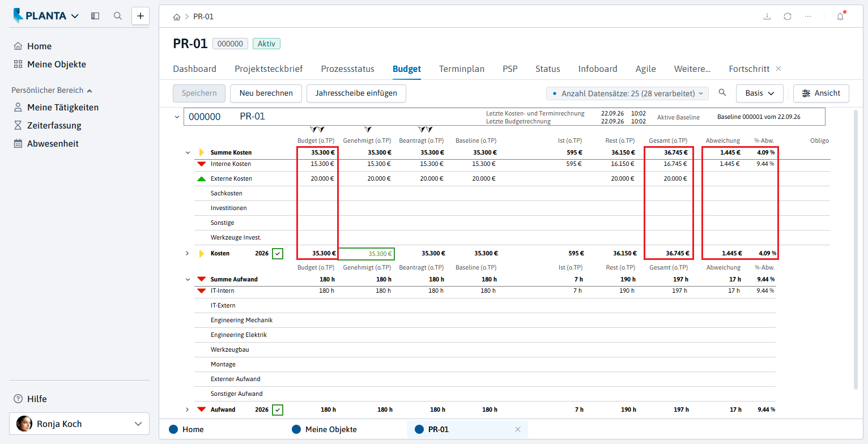The width and height of the screenshot is (868, 444).
Task: Refresh using the circular arrows icon
Action: [788, 16]
